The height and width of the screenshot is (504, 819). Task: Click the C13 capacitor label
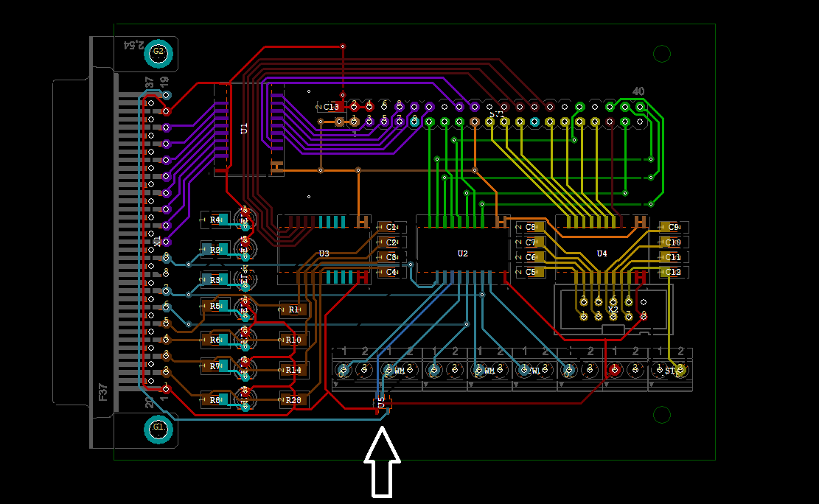331,107
